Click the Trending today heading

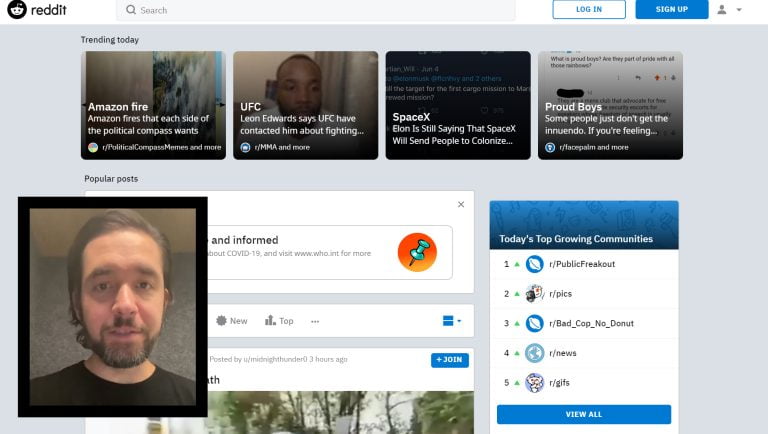point(110,40)
